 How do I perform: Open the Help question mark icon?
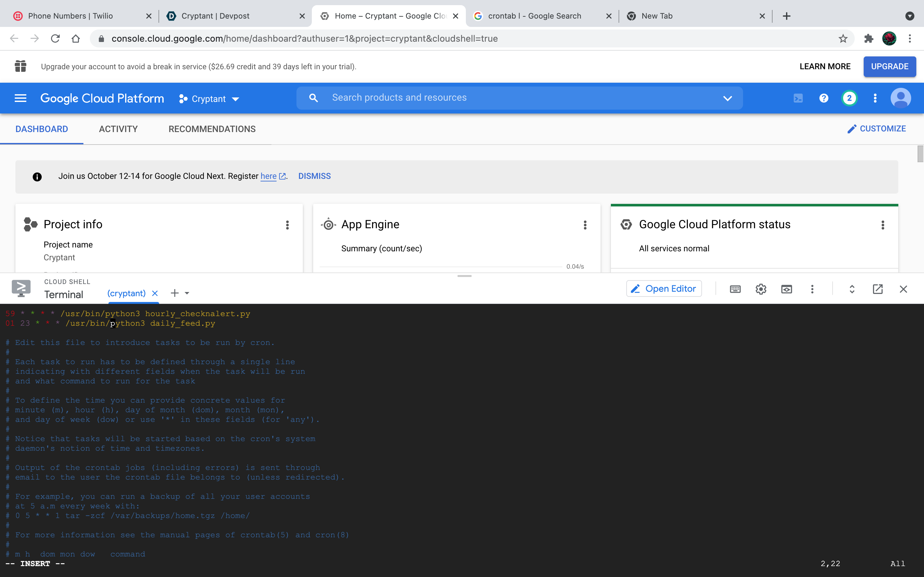(824, 98)
